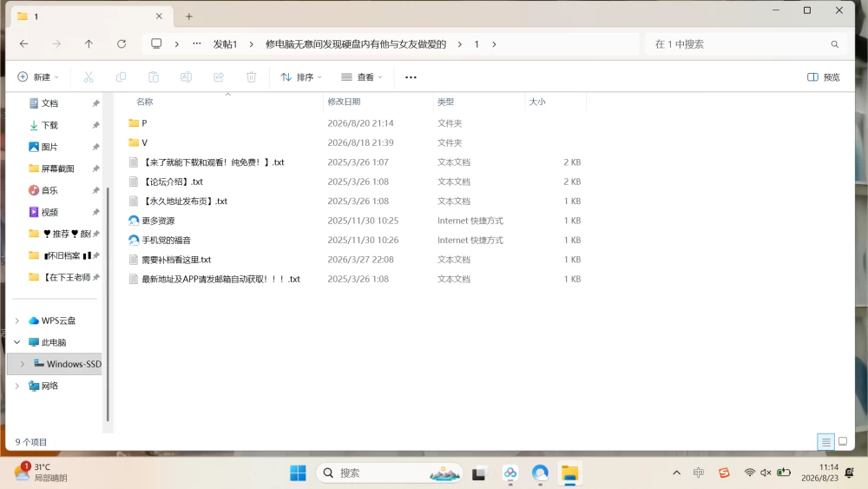Open the 新建 new item menu

(38, 77)
